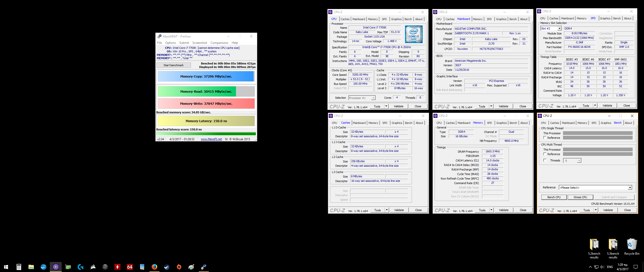Open the Slot #2 memory slot dropdown
The height and width of the screenshot is (272, 644).
tap(551, 28)
